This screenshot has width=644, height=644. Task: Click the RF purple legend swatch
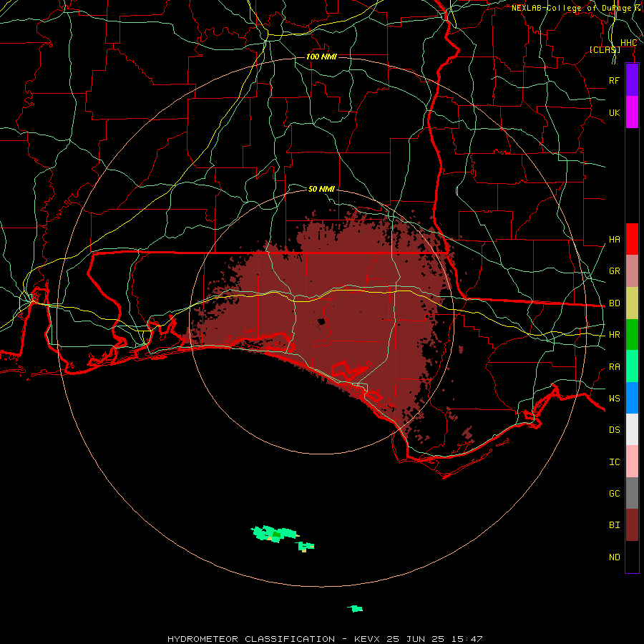coord(632,80)
